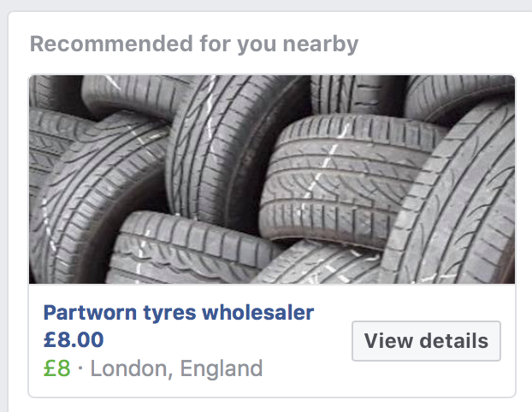The image size is (532, 412).
Task: Click the word View on the button
Action: point(388,341)
